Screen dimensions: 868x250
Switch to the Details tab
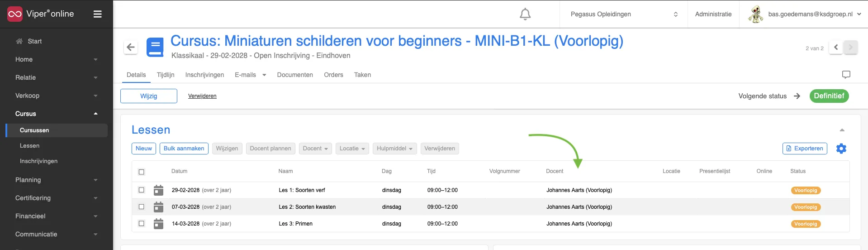pos(136,75)
